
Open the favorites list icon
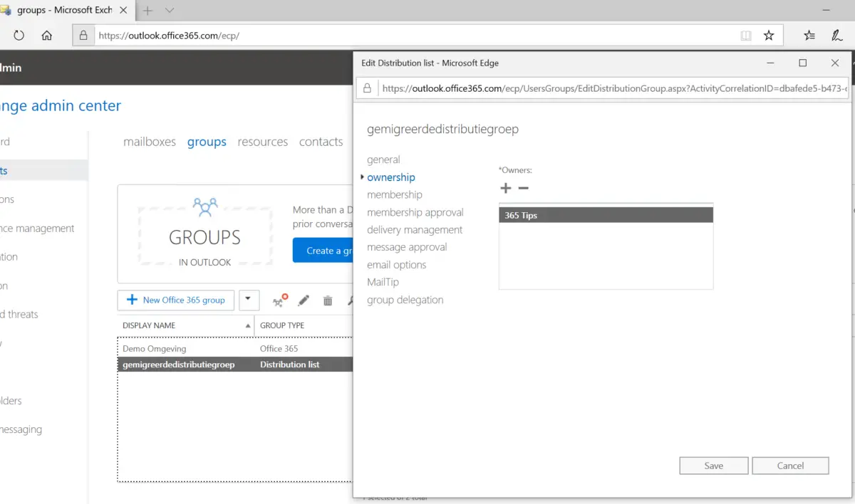(808, 35)
